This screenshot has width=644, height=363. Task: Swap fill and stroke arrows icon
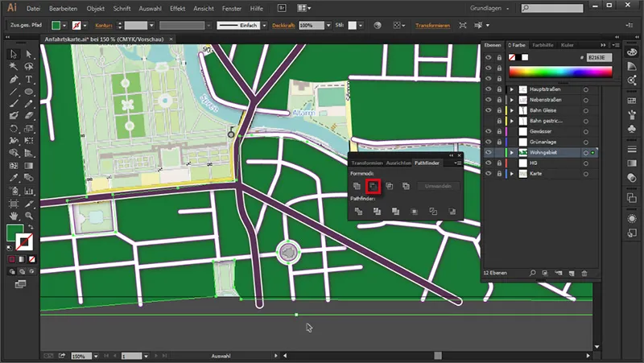31,227
